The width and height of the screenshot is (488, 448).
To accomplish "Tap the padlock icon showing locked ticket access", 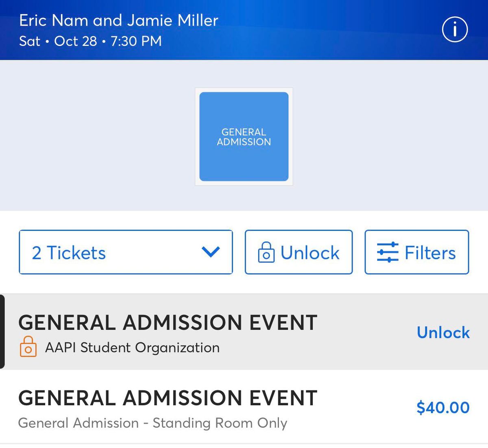I will pyautogui.click(x=267, y=252).
